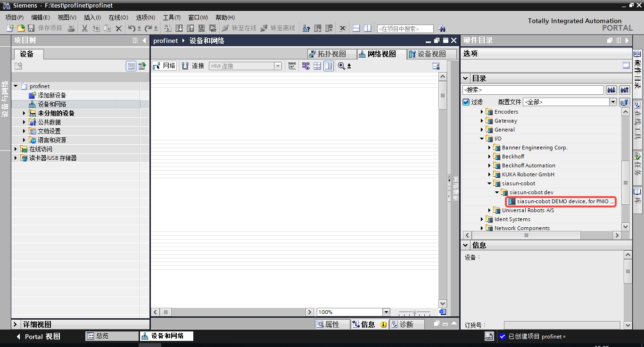The image size is (644, 347).
Task: Expand the 未分组的设备 tree node
Action: point(24,113)
